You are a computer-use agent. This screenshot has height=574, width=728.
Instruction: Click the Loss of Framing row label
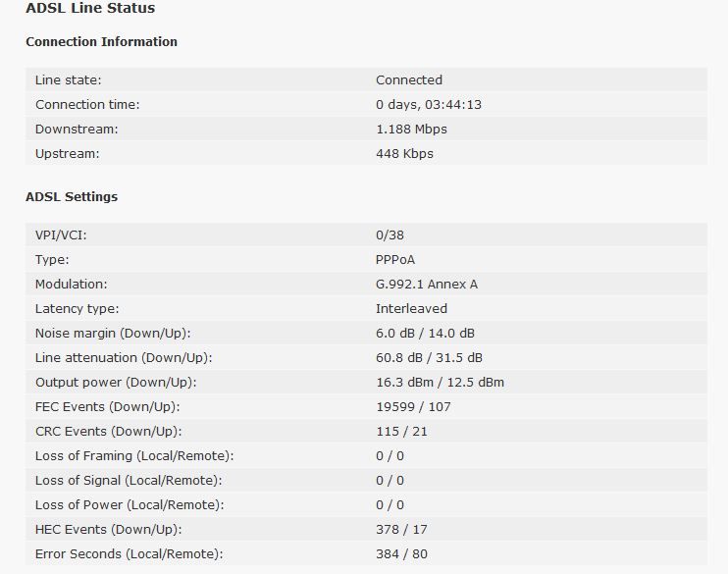pos(134,456)
